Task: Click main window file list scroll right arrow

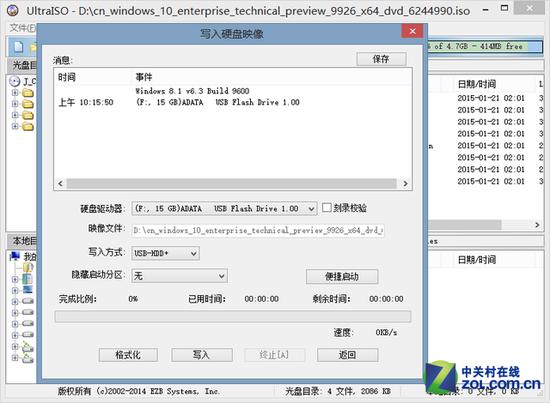Action: (x=537, y=225)
